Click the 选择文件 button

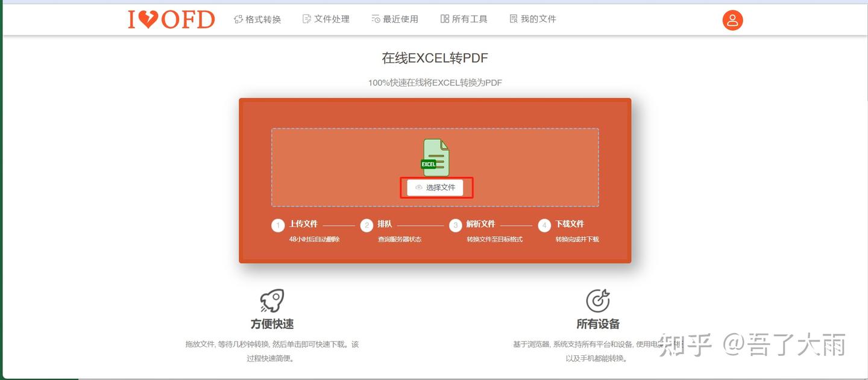435,188
